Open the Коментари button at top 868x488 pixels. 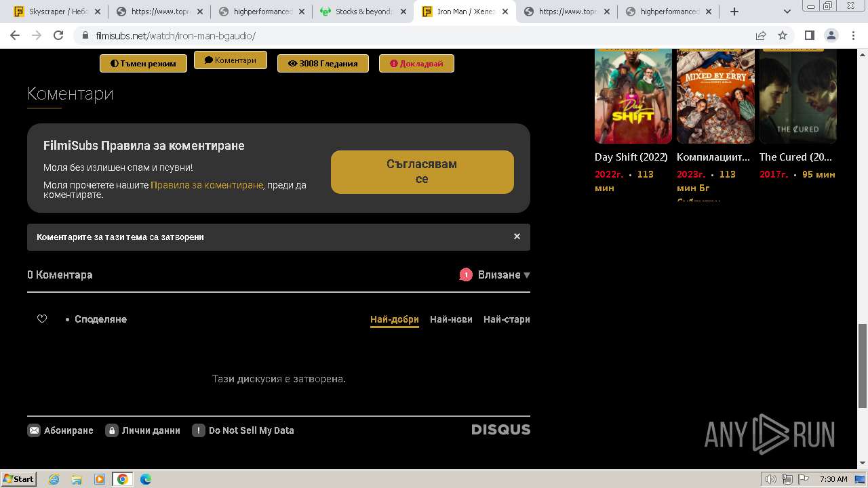[x=231, y=60]
